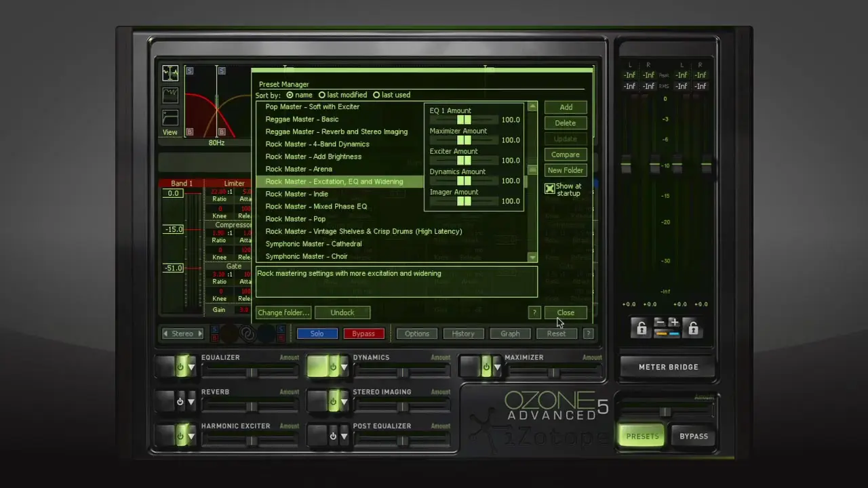The height and width of the screenshot is (488, 868).
Task: Select the Reggae Master - Basic preset
Action: click(302, 119)
